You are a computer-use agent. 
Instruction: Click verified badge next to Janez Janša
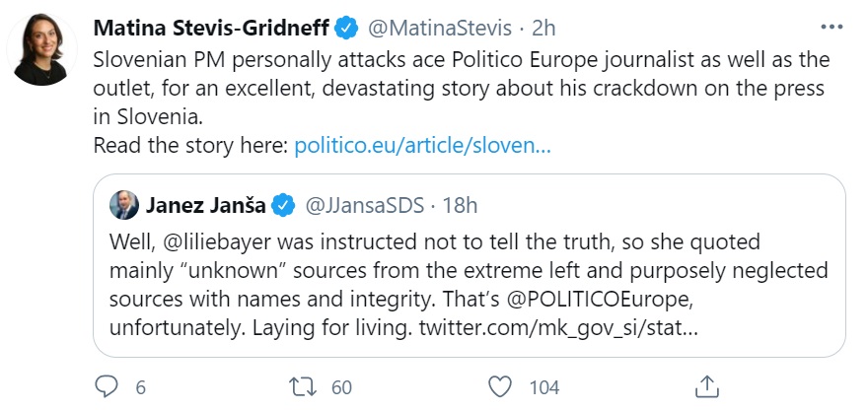point(284,206)
